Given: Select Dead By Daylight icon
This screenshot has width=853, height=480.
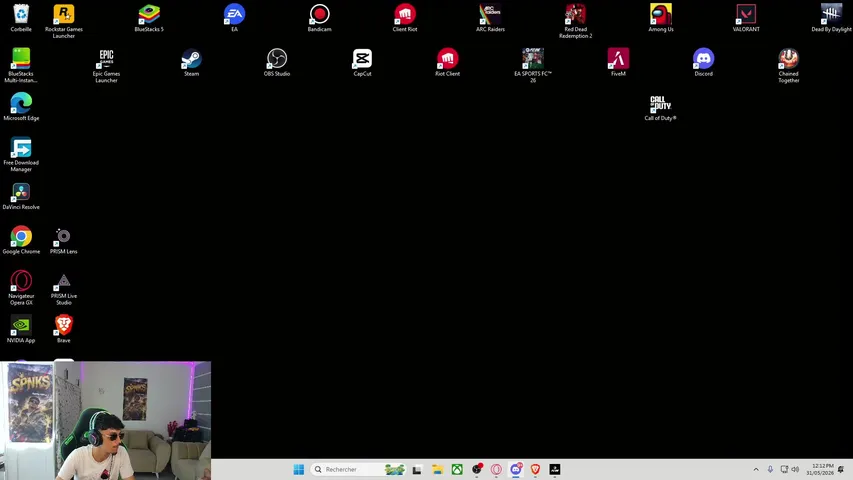Looking at the screenshot, I should tap(831, 18).
